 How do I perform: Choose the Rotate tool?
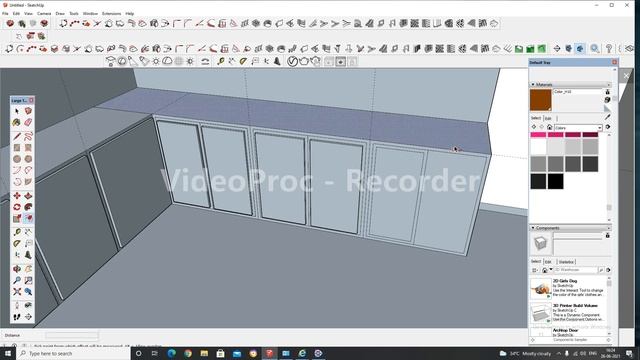[17, 207]
